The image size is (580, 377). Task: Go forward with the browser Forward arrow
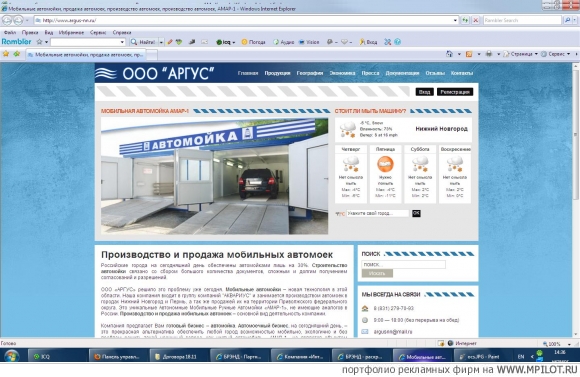point(18,20)
